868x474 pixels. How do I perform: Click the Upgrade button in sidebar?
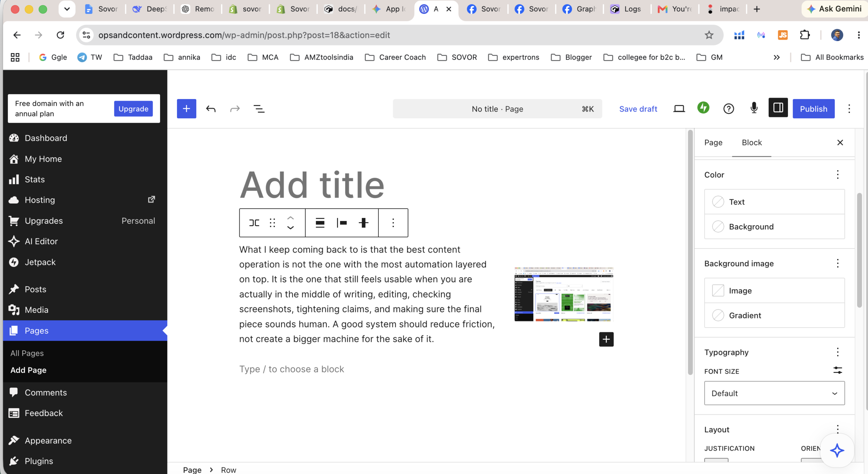point(133,108)
